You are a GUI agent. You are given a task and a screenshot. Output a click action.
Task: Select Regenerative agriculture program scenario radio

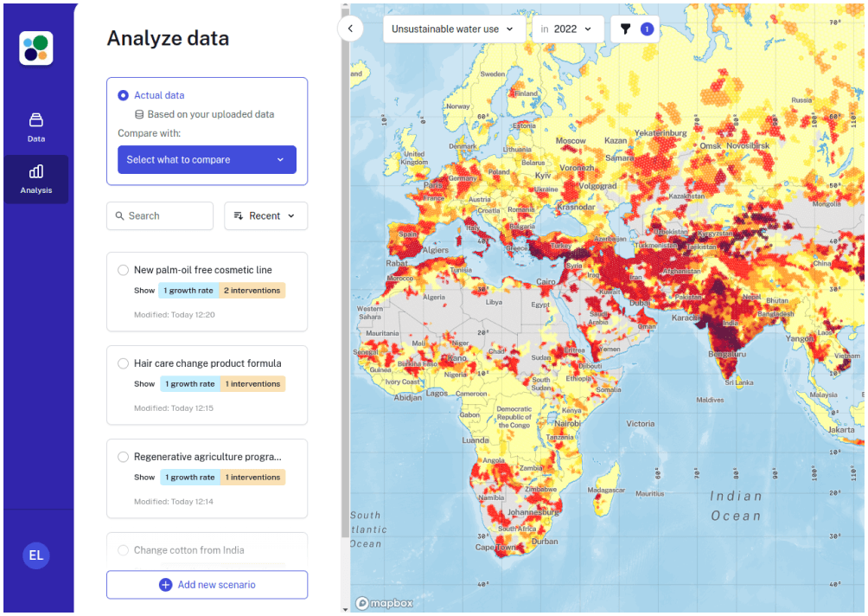(124, 457)
